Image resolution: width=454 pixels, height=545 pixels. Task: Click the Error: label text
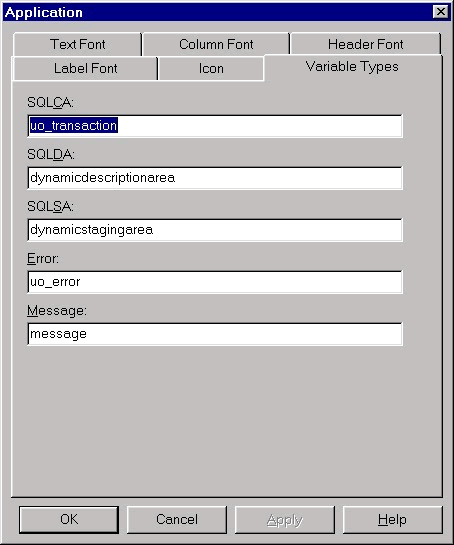[x=43, y=258]
